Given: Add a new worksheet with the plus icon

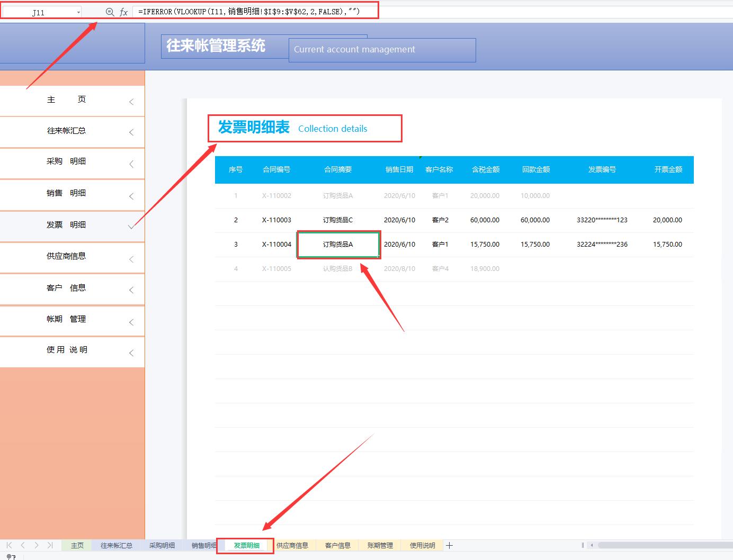Looking at the screenshot, I should click(449, 545).
